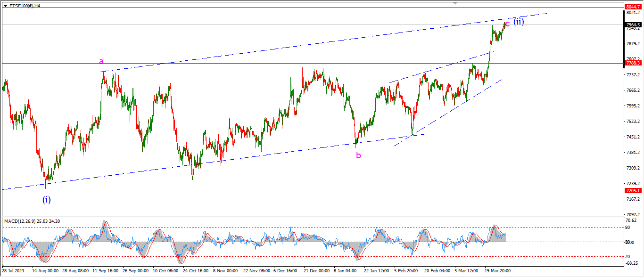
Task: Click the '28 Jul 2023' date axis label
Action: coord(14,271)
